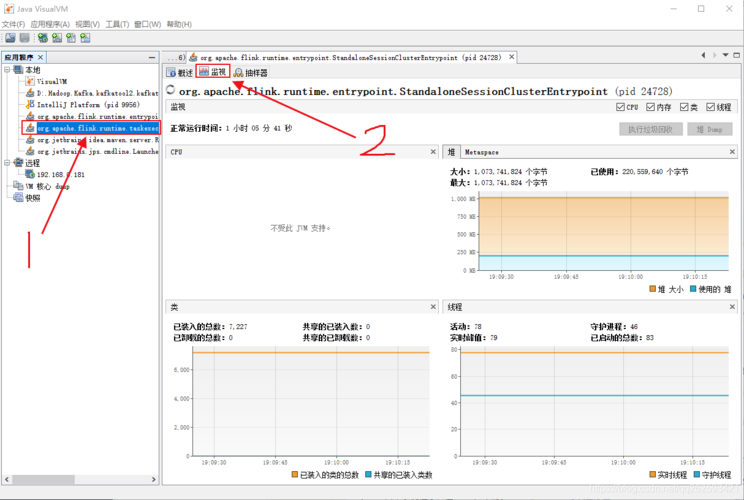Collapse the 本地 tree node
Image resolution: width=744 pixels, height=500 pixels.
7,70
